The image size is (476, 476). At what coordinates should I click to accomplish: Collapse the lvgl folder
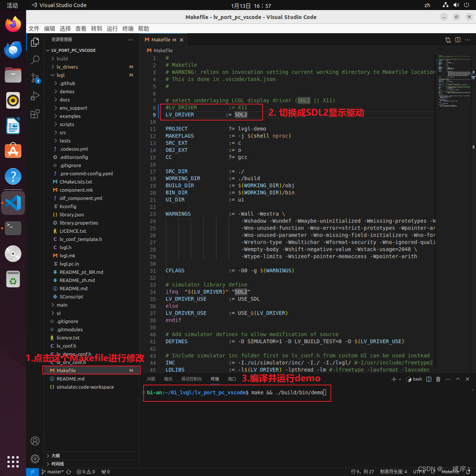60,75
